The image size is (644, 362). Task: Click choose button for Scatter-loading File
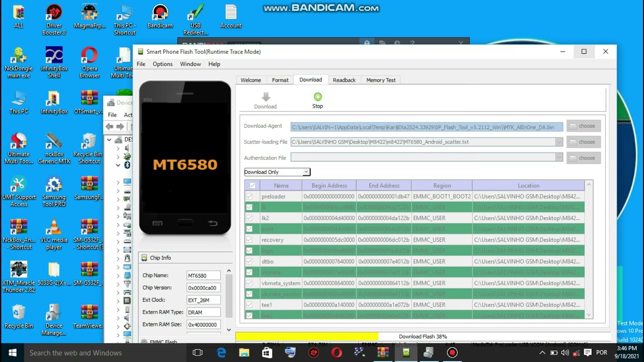pyautogui.click(x=584, y=142)
